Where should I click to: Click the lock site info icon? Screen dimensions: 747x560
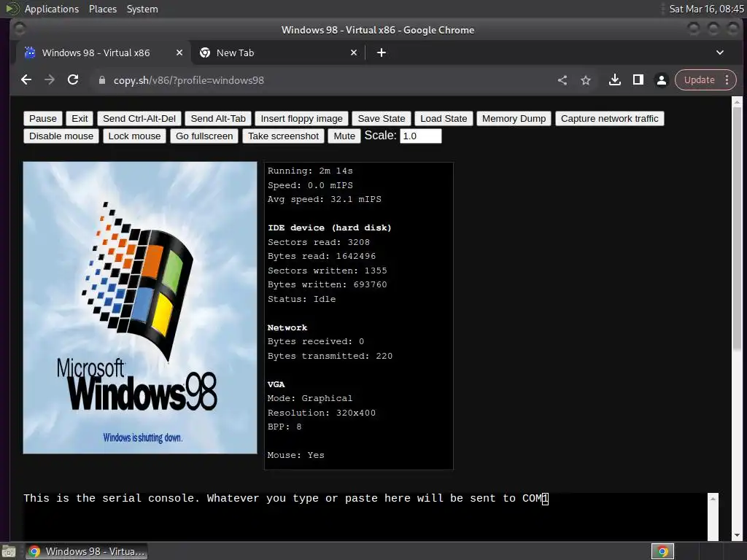coord(101,80)
